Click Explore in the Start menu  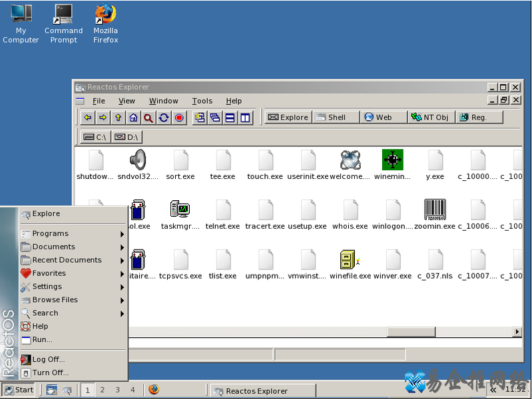coord(73,214)
